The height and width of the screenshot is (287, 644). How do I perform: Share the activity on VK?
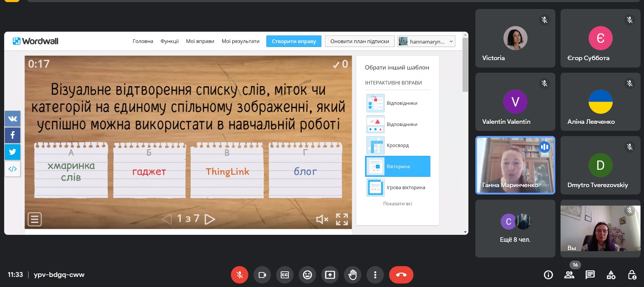pos(13,119)
